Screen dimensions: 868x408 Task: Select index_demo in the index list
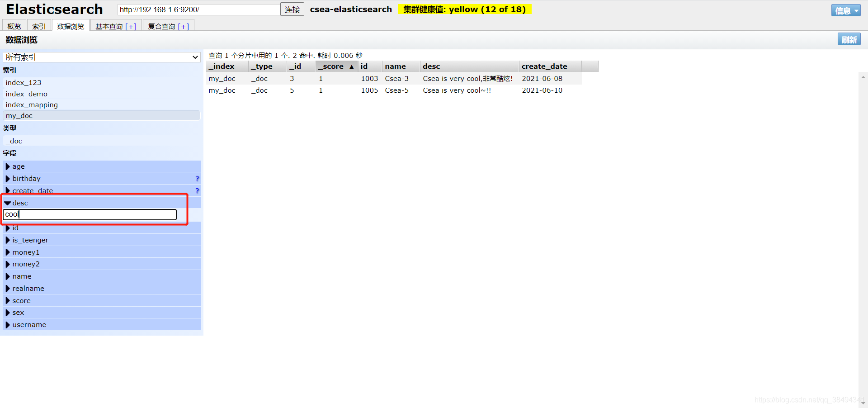pyautogui.click(x=102, y=94)
